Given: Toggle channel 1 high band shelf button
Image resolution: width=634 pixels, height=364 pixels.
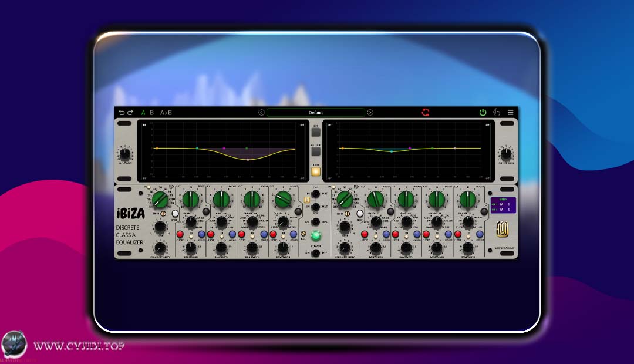Looking at the screenshot, I should (298, 211).
